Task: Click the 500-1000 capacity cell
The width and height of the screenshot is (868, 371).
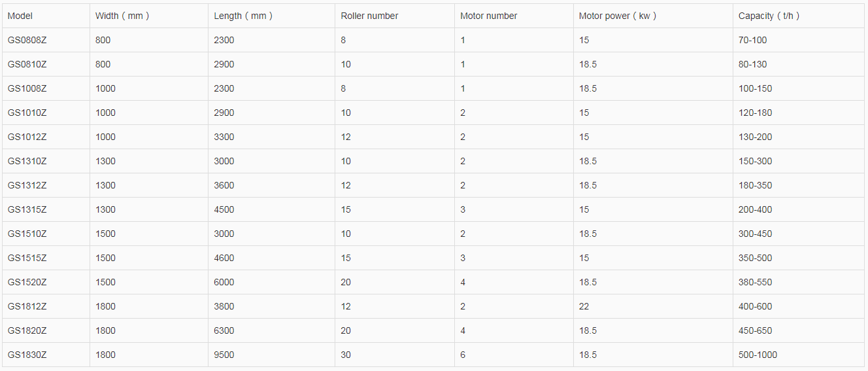Action: tap(758, 355)
